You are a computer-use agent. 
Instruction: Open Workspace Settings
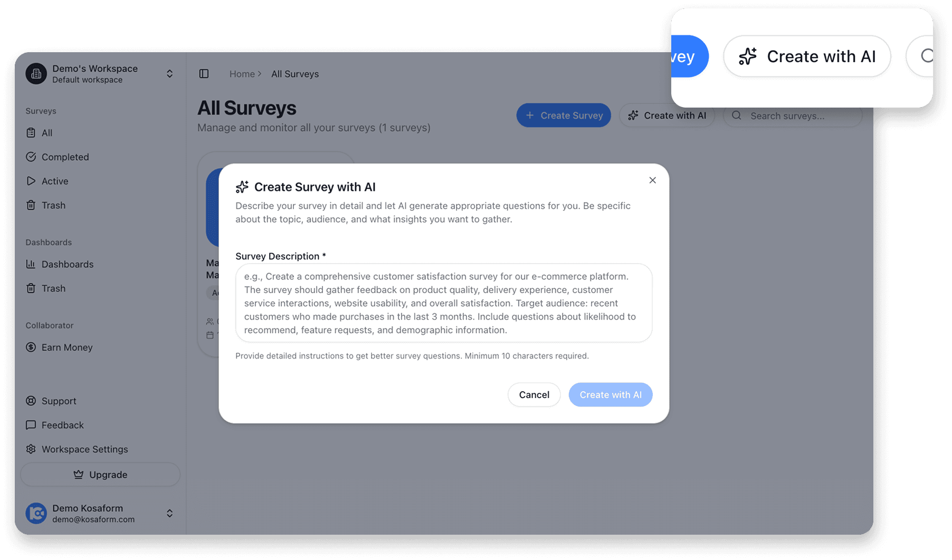[x=84, y=449]
